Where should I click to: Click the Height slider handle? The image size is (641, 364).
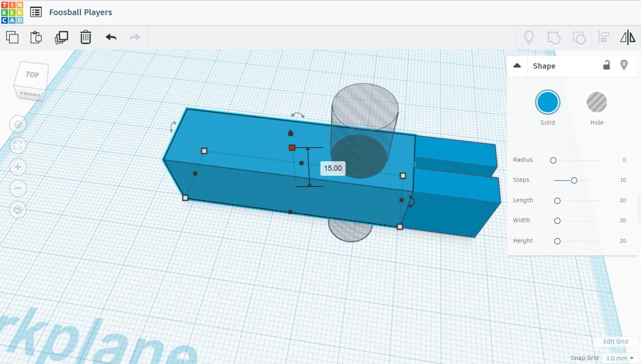[x=557, y=241]
